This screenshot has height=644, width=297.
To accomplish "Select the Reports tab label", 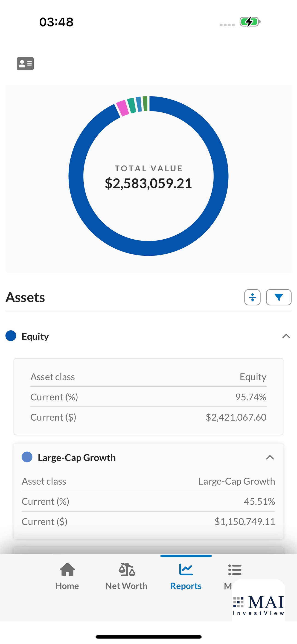I will pyautogui.click(x=186, y=586).
